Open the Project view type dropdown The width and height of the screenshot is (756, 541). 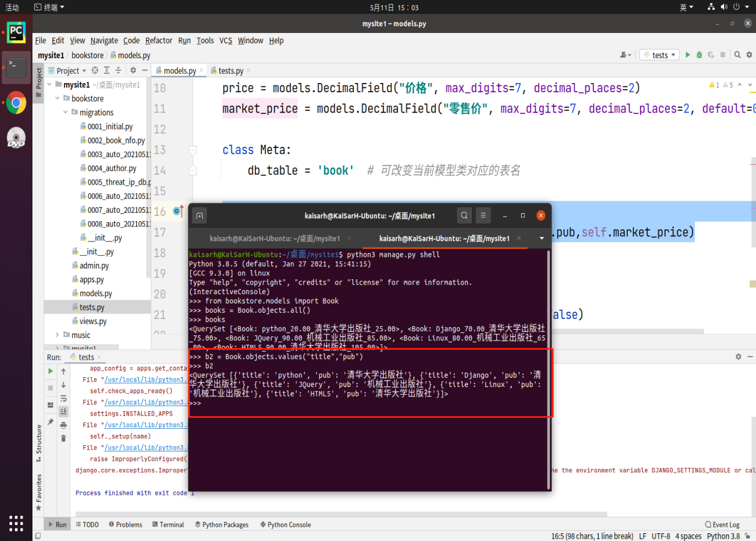click(x=68, y=70)
